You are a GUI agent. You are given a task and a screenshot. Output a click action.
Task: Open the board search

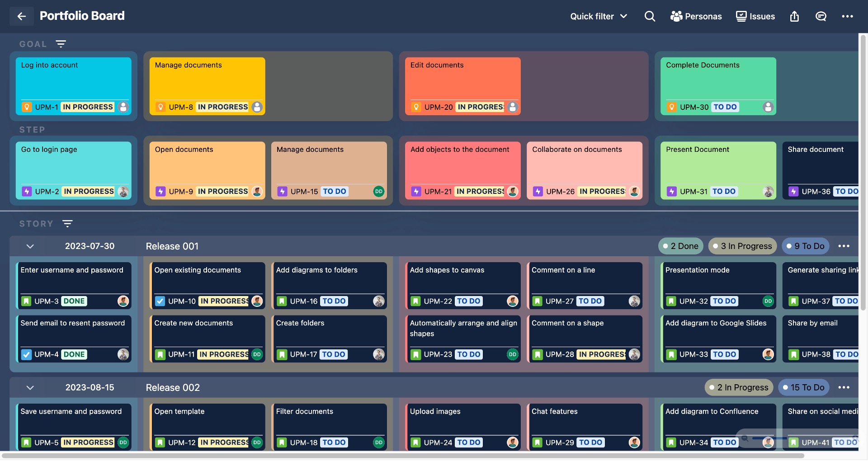click(649, 16)
